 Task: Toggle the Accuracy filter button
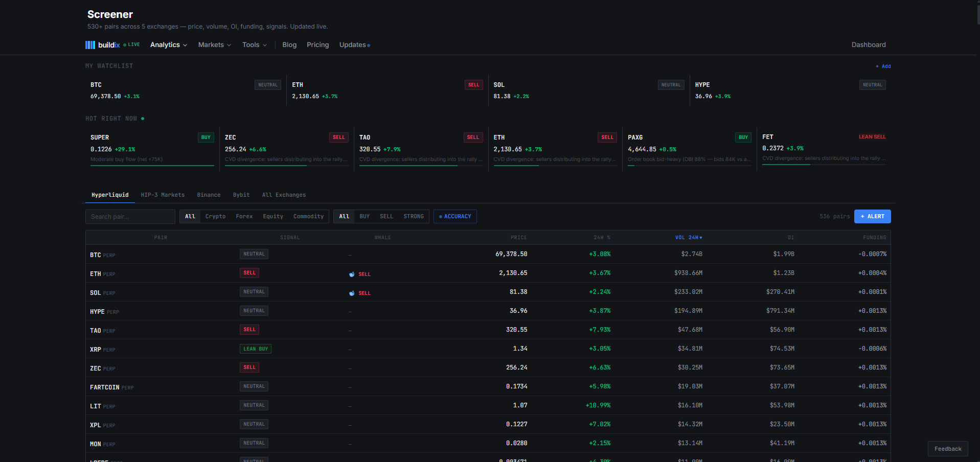(x=455, y=217)
